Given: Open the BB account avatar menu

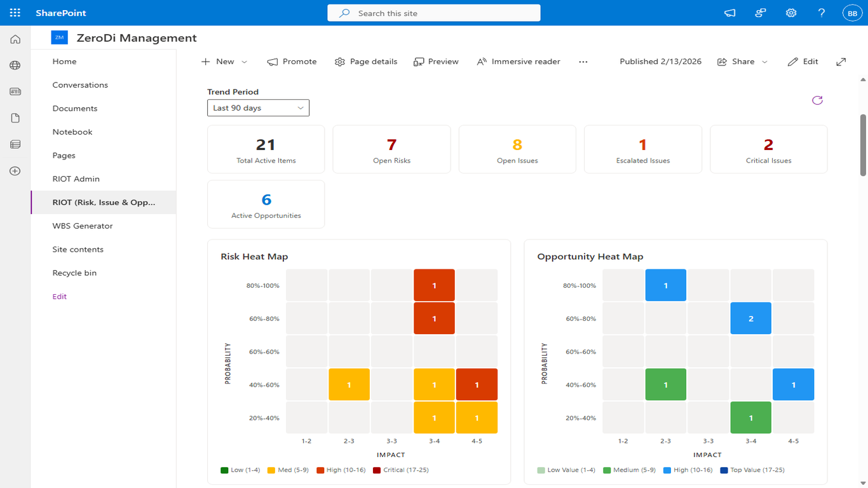Looking at the screenshot, I should (x=852, y=12).
